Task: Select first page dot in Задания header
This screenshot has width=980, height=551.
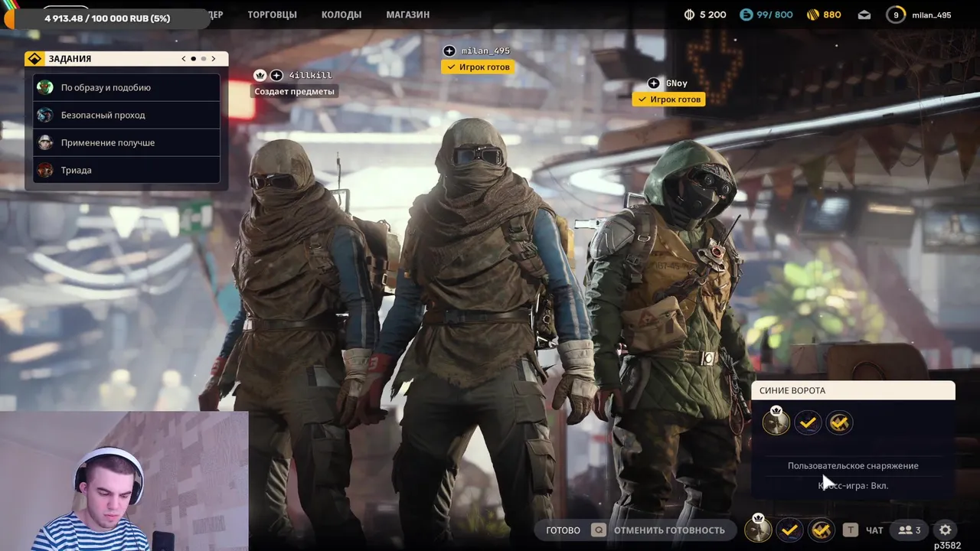Action: coord(193,59)
